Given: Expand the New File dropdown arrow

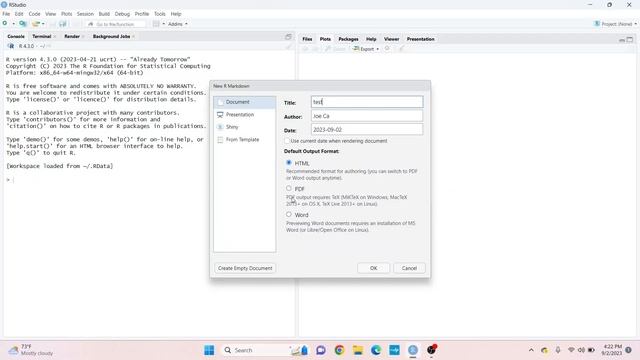Looking at the screenshot, I should tap(13, 24).
